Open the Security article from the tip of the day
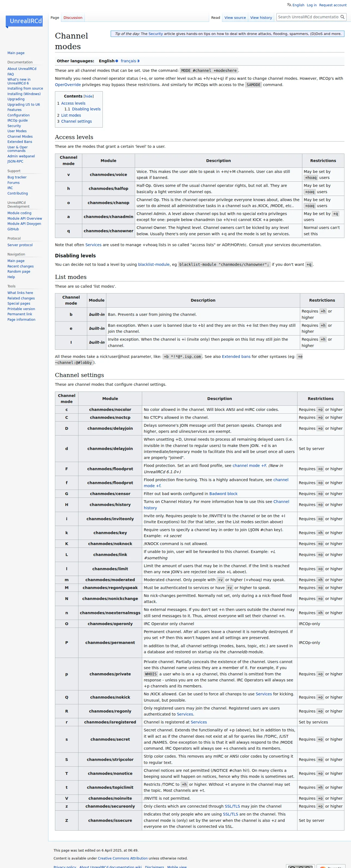Screen dimensions: 351x868 click(156, 34)
